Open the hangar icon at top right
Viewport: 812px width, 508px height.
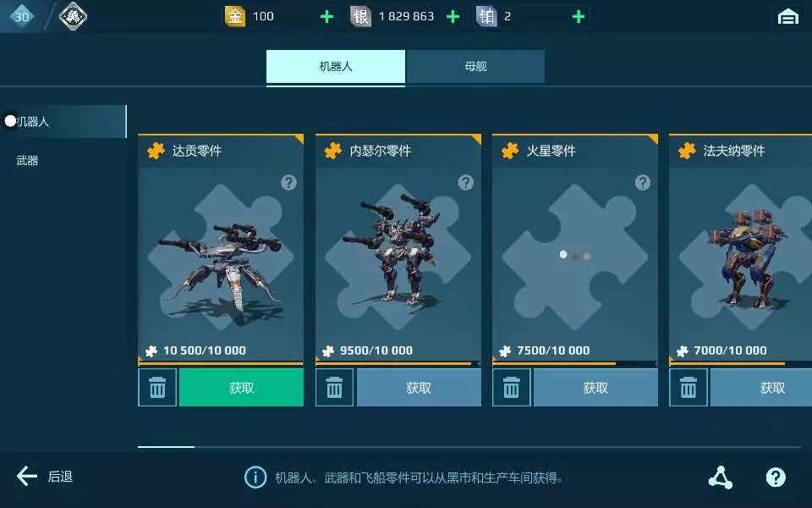pyautogui.click(x=787, y=17)
